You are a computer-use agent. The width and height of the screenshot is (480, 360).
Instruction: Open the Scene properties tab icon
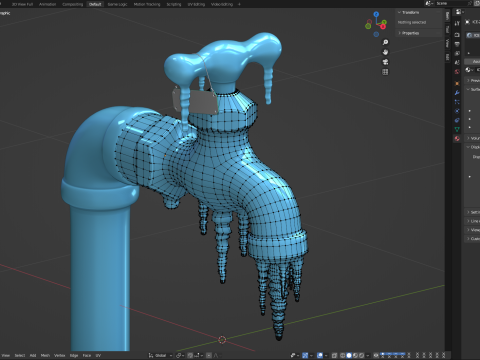click(x=457, y=62)
